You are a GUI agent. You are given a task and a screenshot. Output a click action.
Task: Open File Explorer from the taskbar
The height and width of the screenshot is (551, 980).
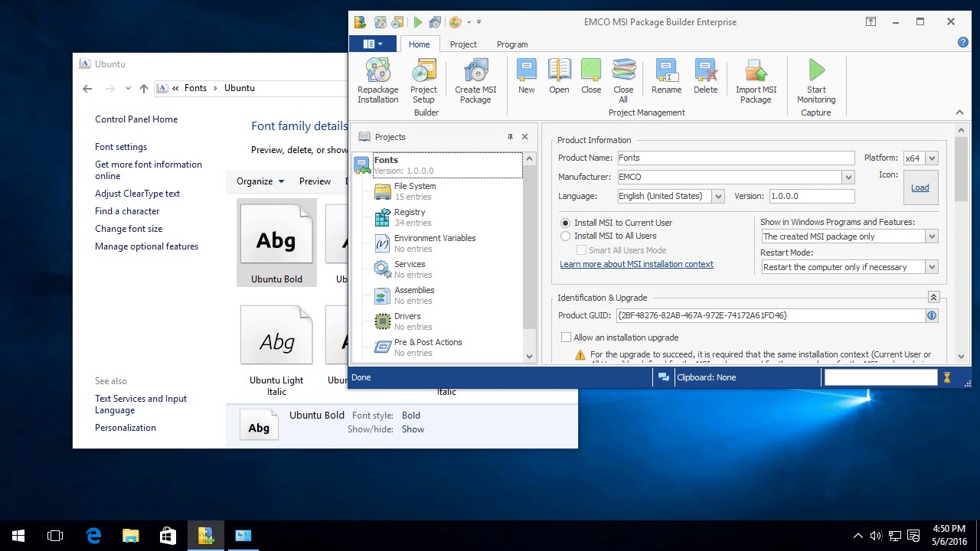point(131,536)
